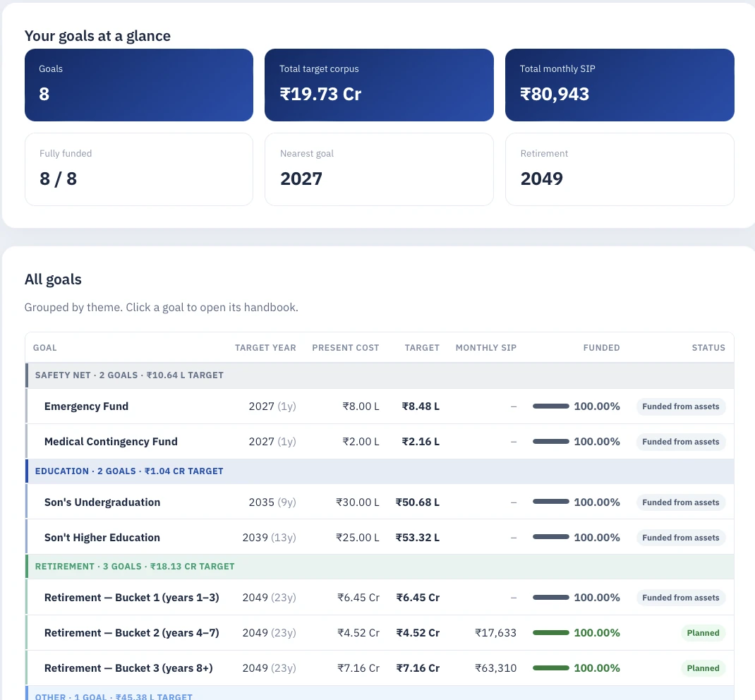The width and height of the screenshot is (755, 700).
Task: Click the FUNDED column header
Action: (601, 348)
